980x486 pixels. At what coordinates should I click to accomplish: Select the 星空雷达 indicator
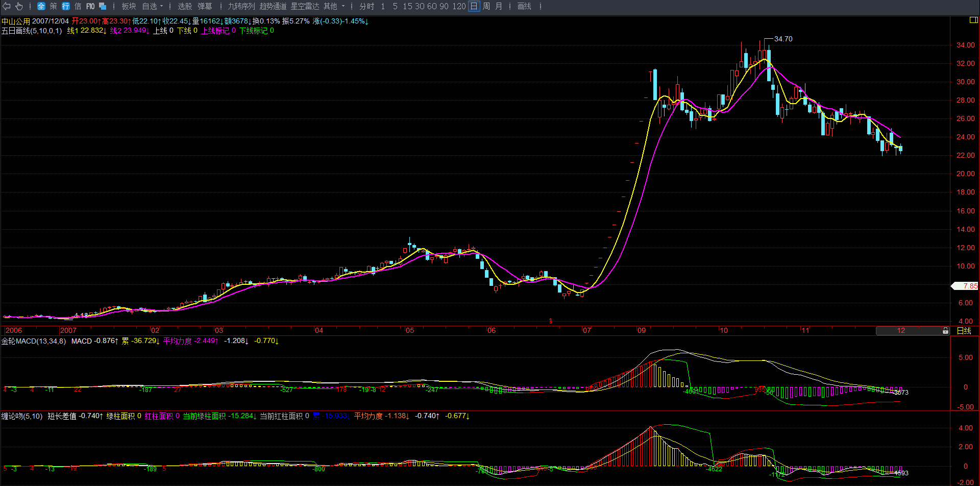click(305, 6)
